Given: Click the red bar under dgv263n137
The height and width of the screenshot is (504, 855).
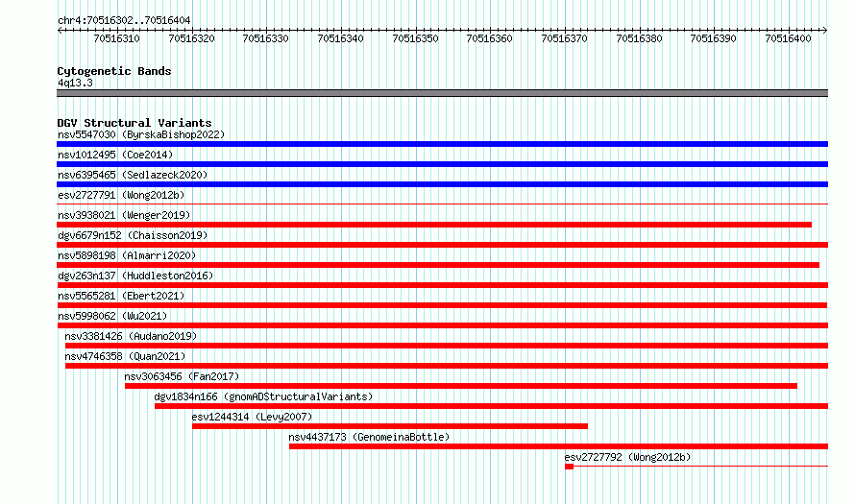Looking at the screenshot, I should coord(442,285).
